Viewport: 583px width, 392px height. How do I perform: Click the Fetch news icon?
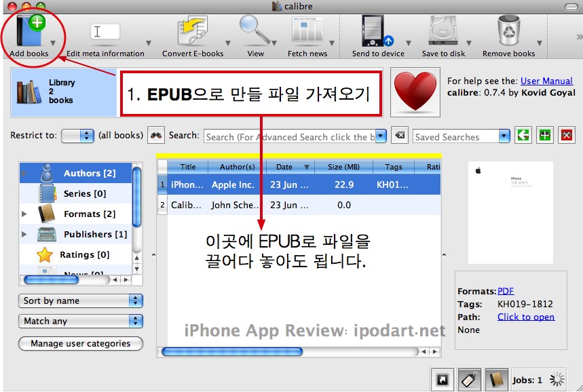coord(307,31)
